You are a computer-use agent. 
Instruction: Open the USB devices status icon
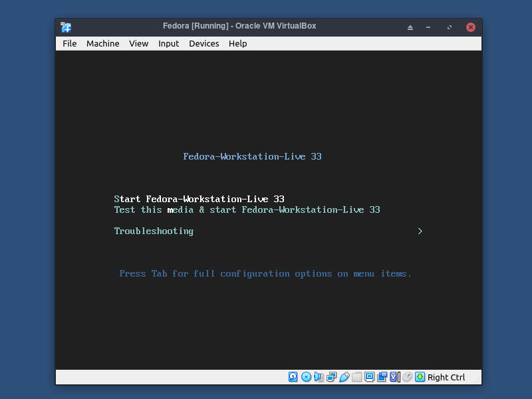click(x=344, y=377)
